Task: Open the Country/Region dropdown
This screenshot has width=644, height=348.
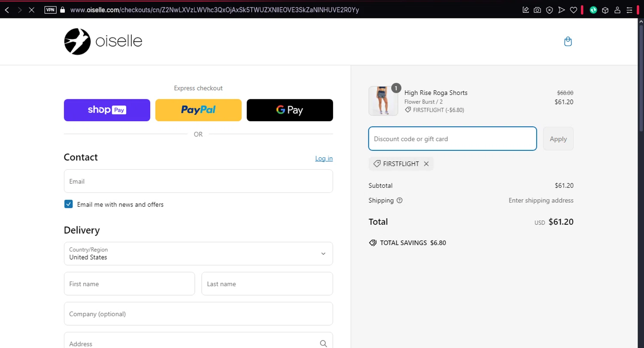Action: tap(198, 253)
